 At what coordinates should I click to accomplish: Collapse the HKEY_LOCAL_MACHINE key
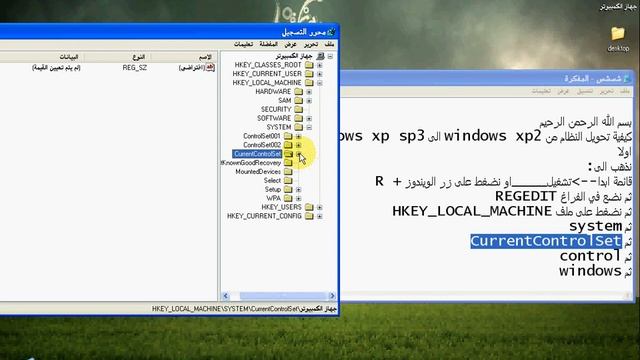point(320,83)
